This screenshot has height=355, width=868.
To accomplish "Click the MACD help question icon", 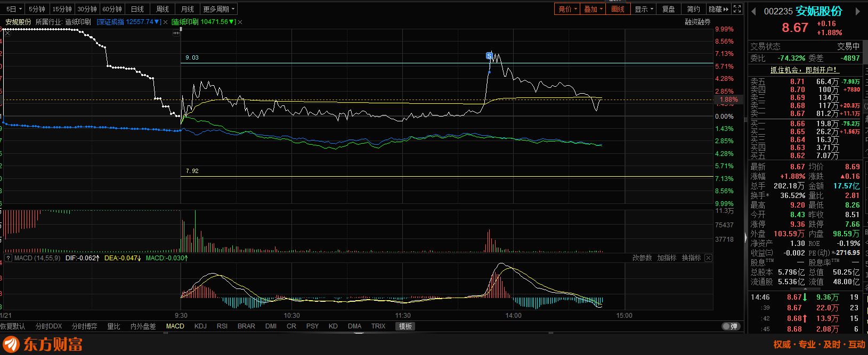I will click(8, 258).
